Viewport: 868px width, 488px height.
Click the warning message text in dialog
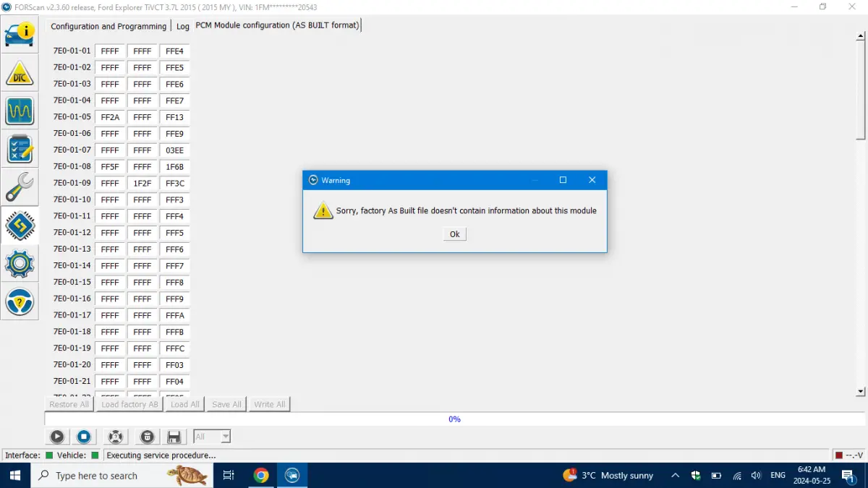pyautogui.click(x=467, y=211)
